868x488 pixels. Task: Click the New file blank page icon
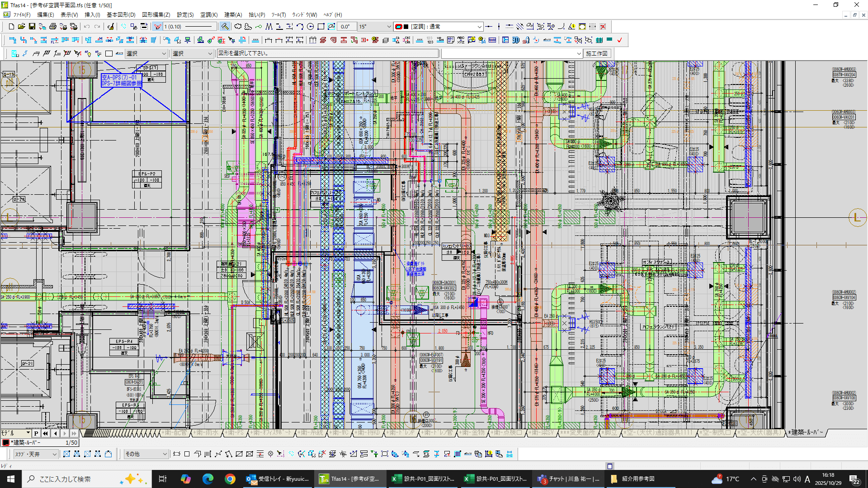(11, 27)
